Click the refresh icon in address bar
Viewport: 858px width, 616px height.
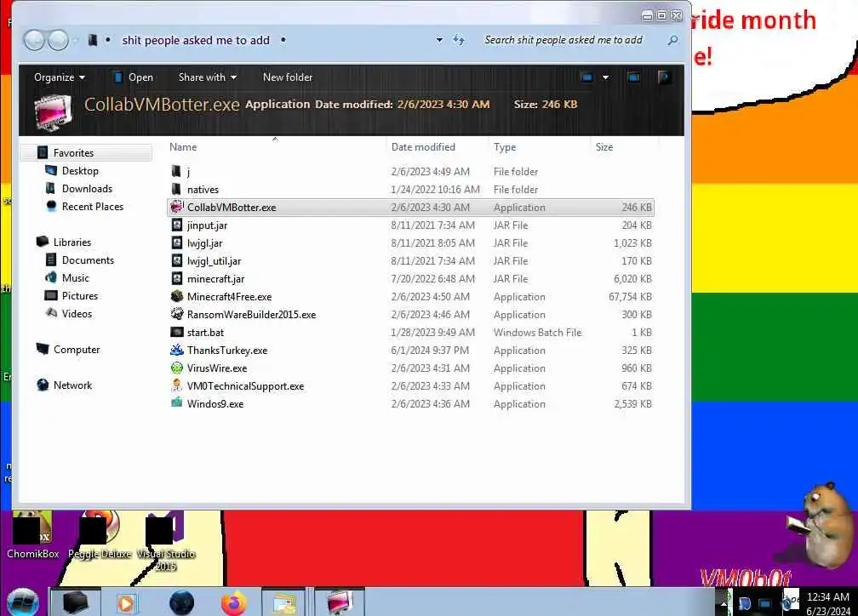click(x=459, y=40)
